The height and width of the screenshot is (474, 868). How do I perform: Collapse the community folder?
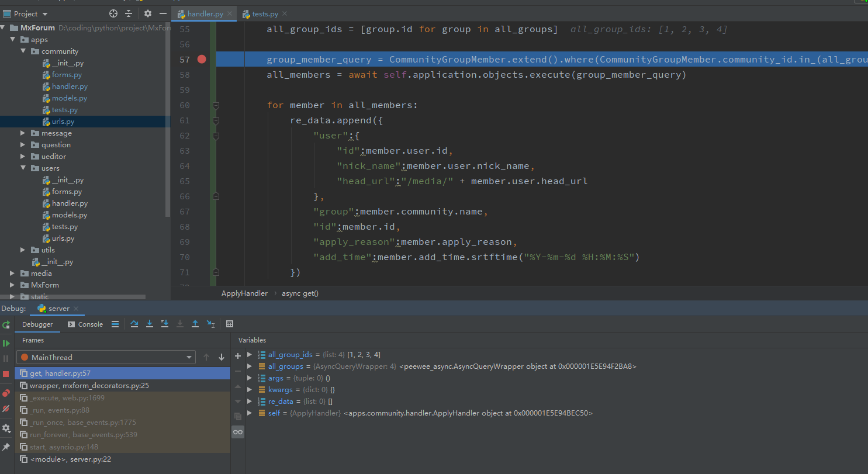23,51
